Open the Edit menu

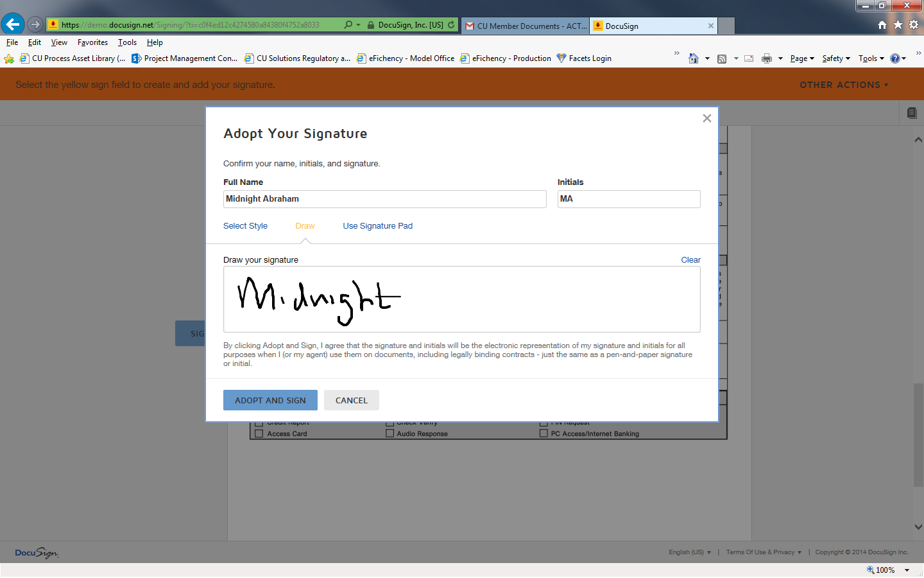pyautogui.click(x=35, y=42)
